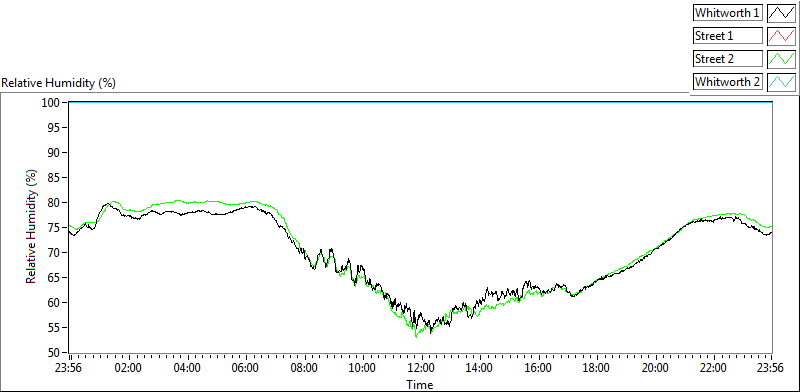
Task: Click the 20:00 time axis label
Action: [656, 369]
